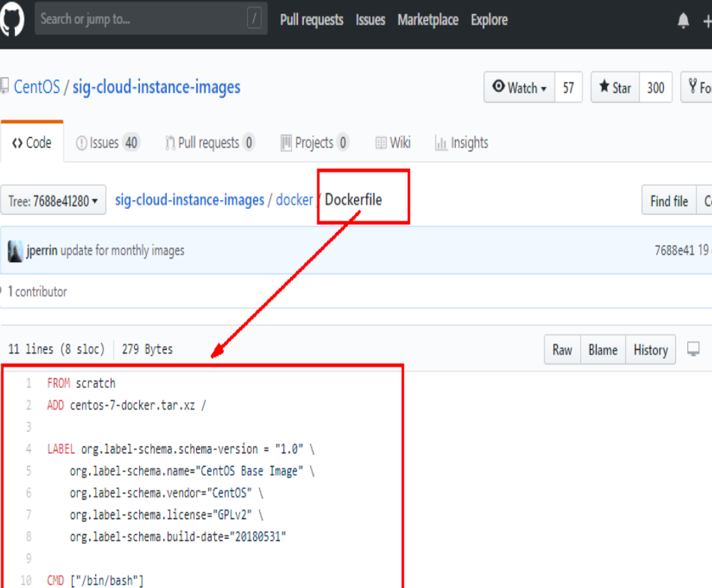This screenshot has height=588, width=712.
Task: Open commit message 'update for monthly images'
Action: coord(123,250)
